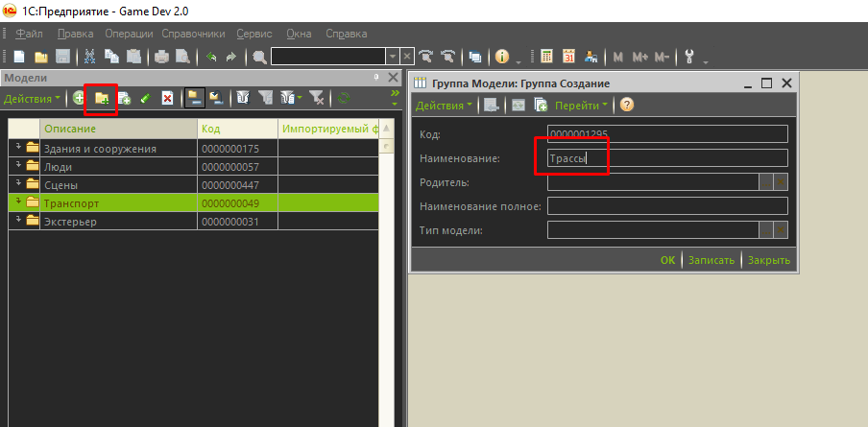Image resolution: width=868 pixels, height=427 pixels.
Task: Expand the Экстерьер group
Action: click(17, 221)
